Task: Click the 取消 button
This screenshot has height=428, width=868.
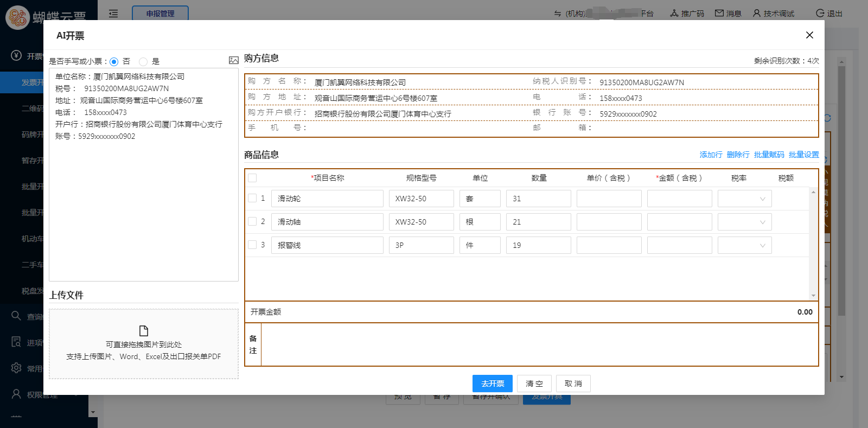Action: click(x=573, y=384)
